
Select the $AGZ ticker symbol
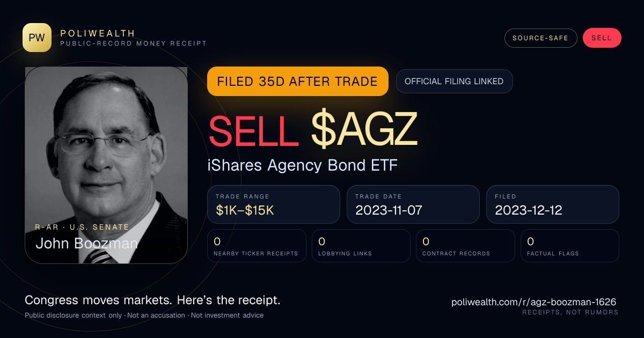[x=364, y=130]
